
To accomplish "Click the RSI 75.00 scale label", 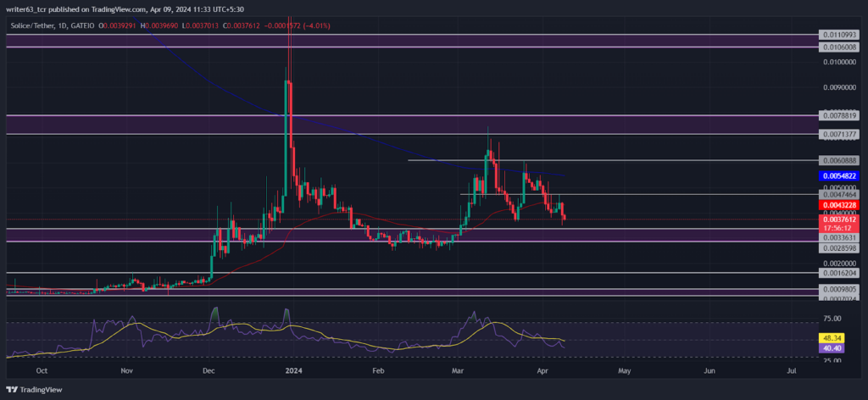I will click(x=832, y=318).
